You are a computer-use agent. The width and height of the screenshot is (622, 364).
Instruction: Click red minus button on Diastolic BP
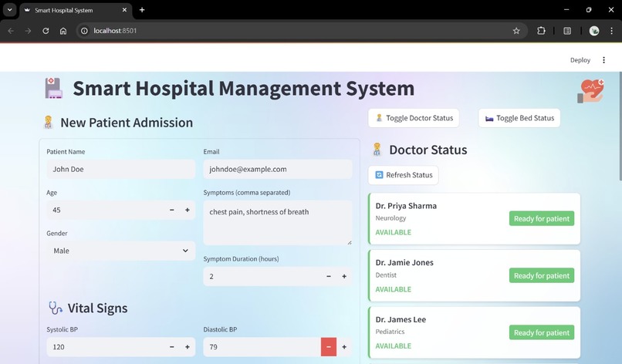pyautogui.click(x=329, y=347)
